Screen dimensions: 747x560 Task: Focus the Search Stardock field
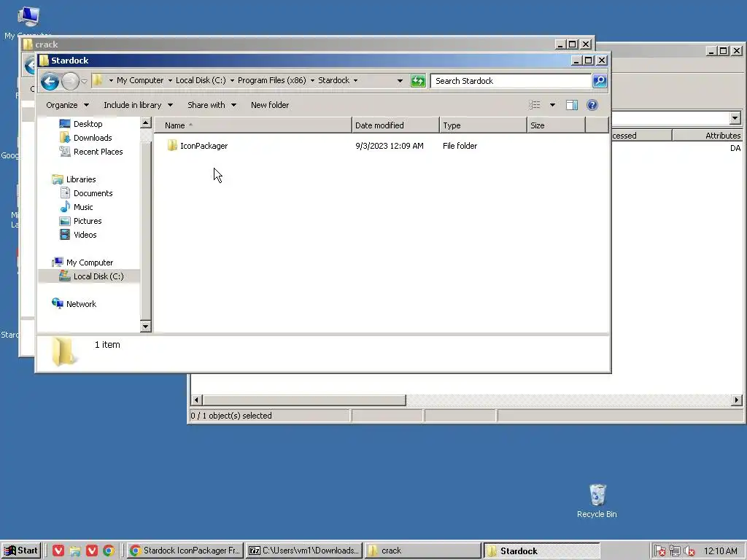(510, 80)
